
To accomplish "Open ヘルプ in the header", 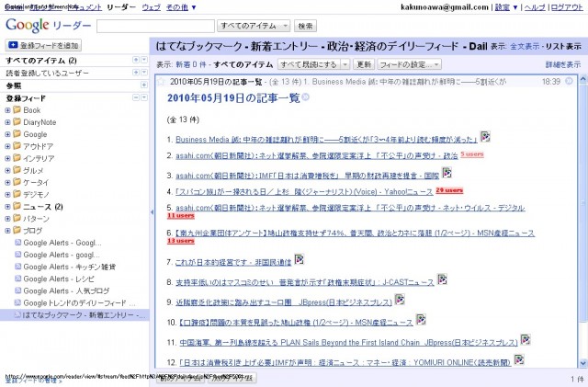I will (535, 7).
